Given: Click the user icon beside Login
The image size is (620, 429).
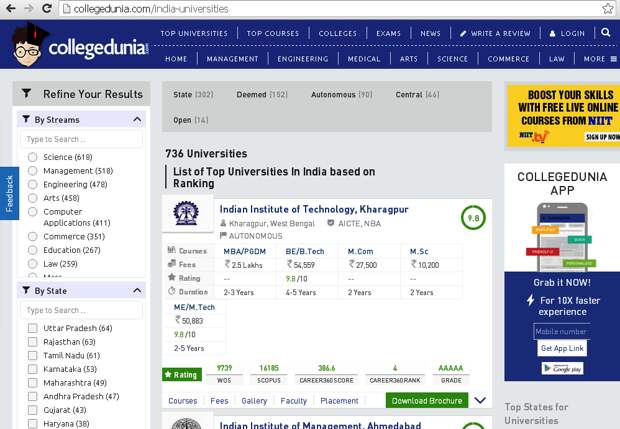Looking at the screenshot, I should (x=552, y=34).
